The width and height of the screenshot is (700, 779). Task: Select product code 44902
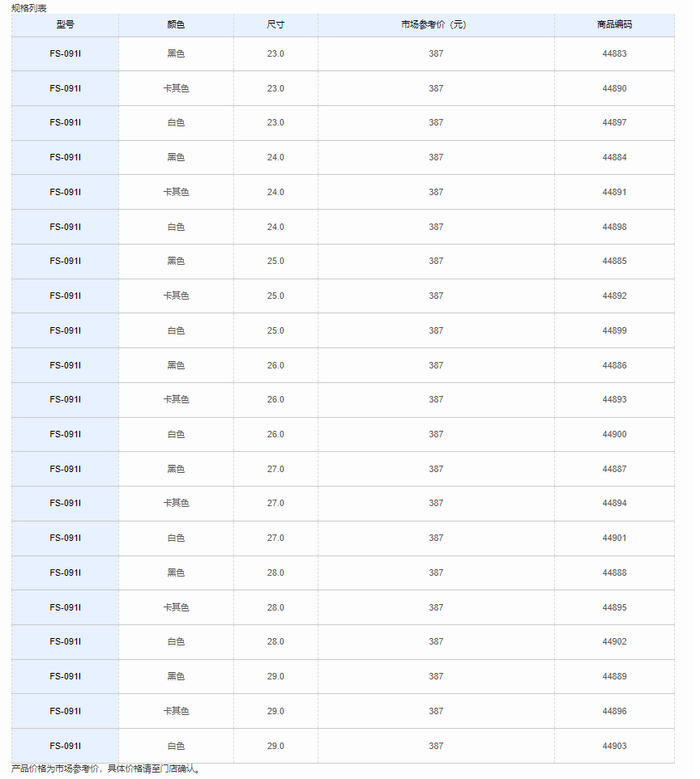coord(614,642)
